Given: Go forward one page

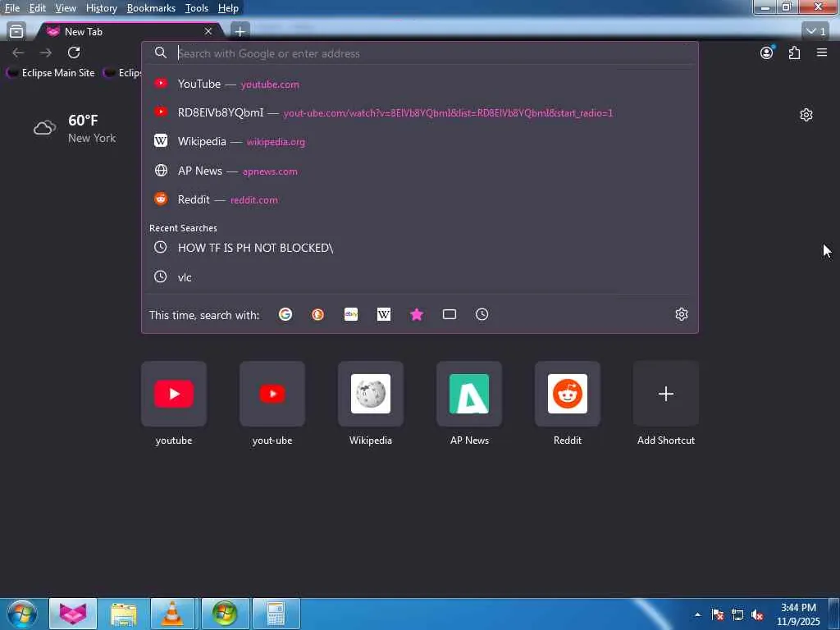Looking at the screenshot, I should 46,52.
